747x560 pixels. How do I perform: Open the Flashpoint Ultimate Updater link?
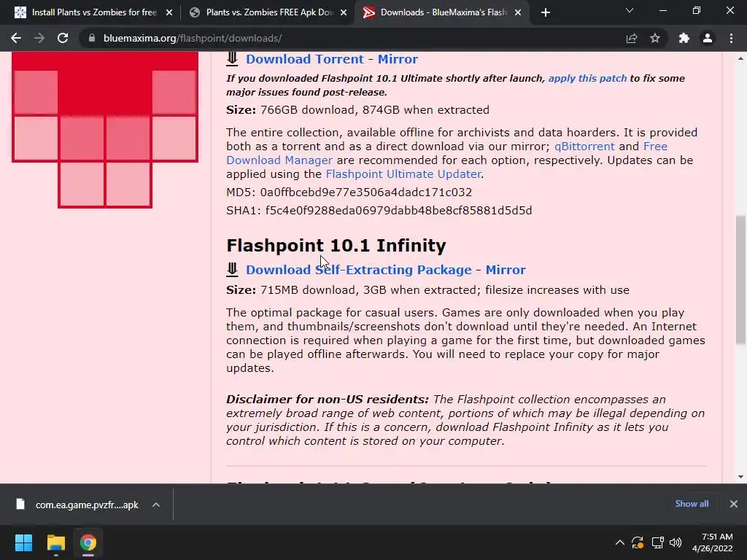403,174
